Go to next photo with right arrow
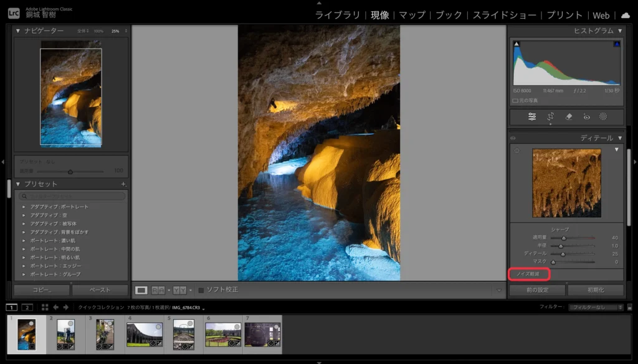This screenshot has width=638, height=364. 65,307
